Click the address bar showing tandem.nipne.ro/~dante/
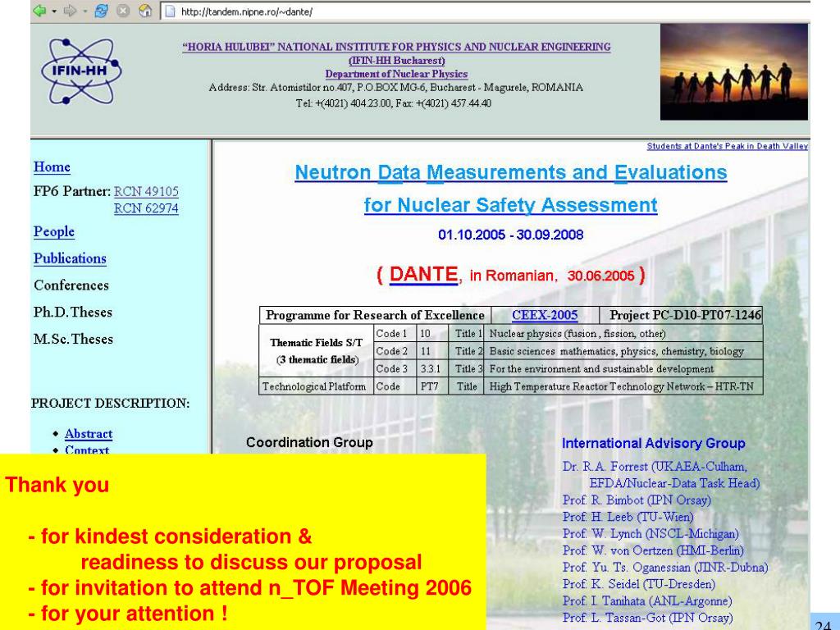 pos(485,11)
